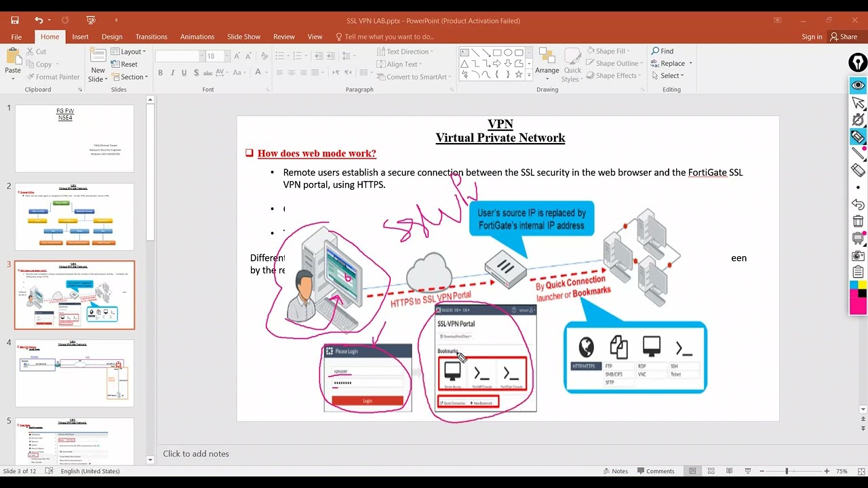Expand the Align Text dropdown
The width and height of the screenshot is (868, 488).
tap(399, 64)
